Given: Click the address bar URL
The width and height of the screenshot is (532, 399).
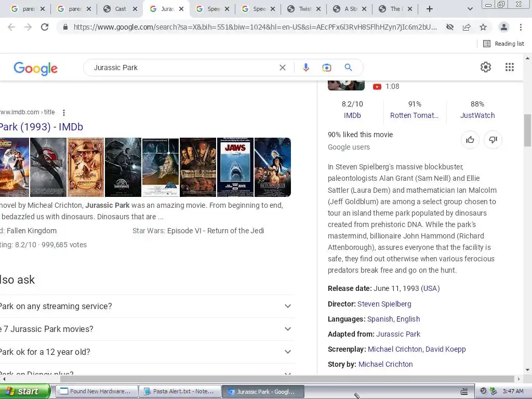Looking at the screenshot, I should pyautogui.click(x=255, y=27).
